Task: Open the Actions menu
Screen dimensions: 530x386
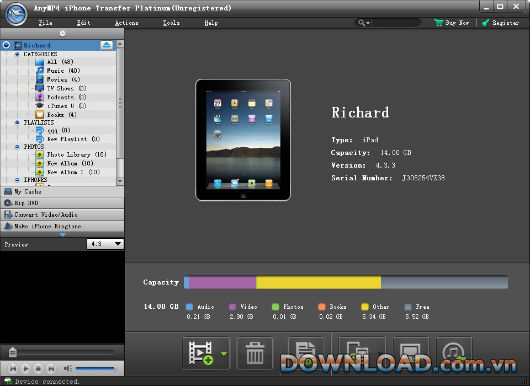Action: click(x=126, y=23)
